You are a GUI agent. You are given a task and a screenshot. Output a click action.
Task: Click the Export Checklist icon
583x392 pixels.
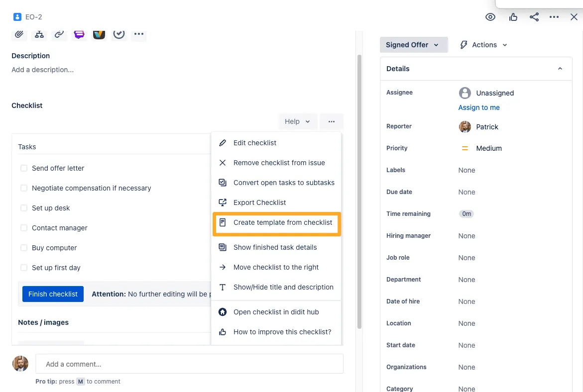pyautogui.click(x=223, y=202)
